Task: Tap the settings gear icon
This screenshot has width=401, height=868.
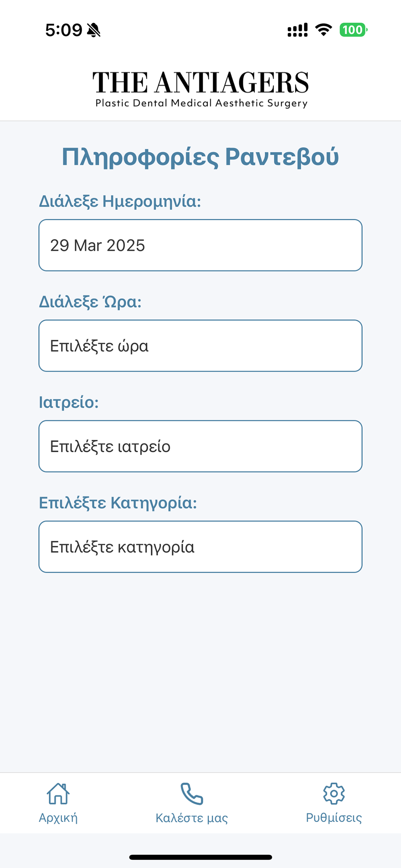Action: click(x=334, y=793)
